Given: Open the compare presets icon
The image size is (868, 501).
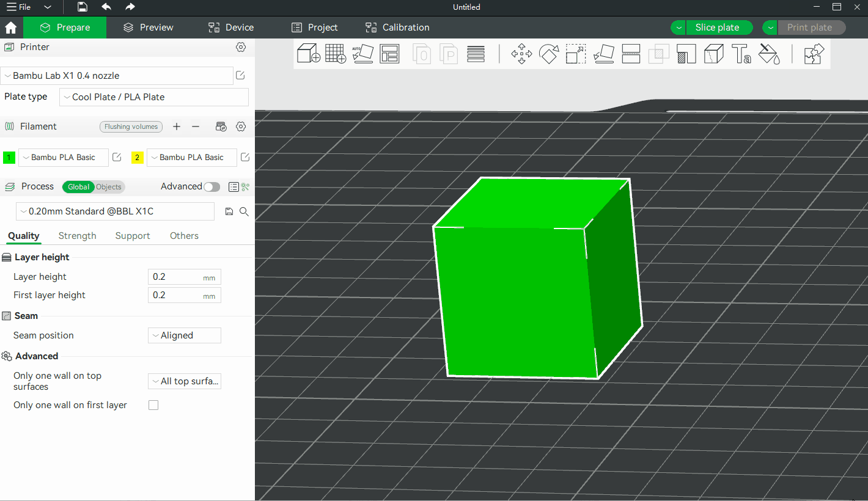Looking at the screenshot, I should [246, 187].
